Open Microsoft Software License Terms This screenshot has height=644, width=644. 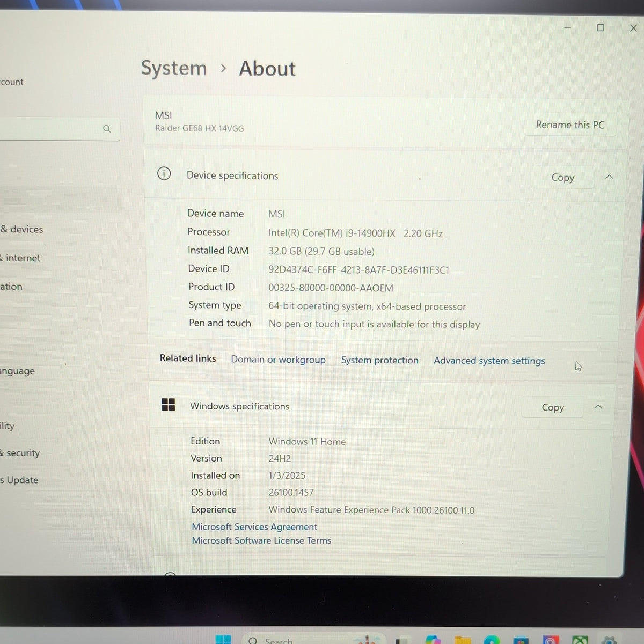coord(261,540)
